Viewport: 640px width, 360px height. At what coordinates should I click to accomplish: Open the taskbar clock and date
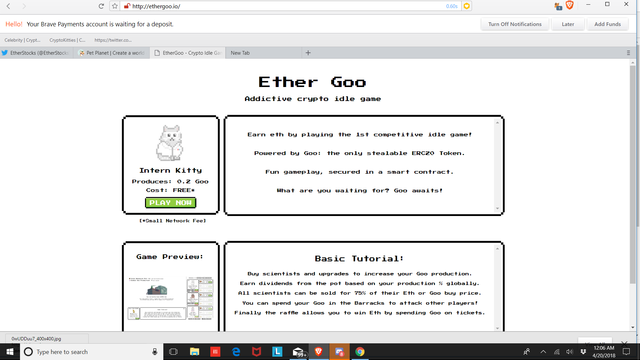tap(604, 351)
